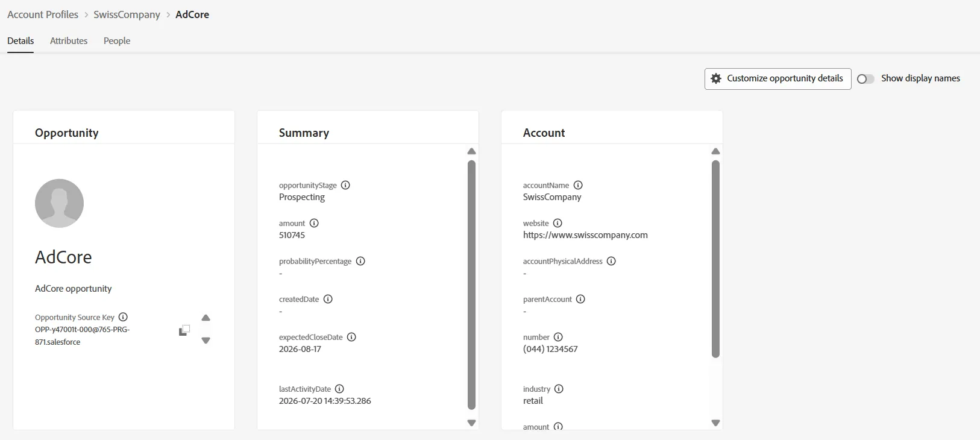Click the Summary panel scrollbar thumb

pos(471,285)
